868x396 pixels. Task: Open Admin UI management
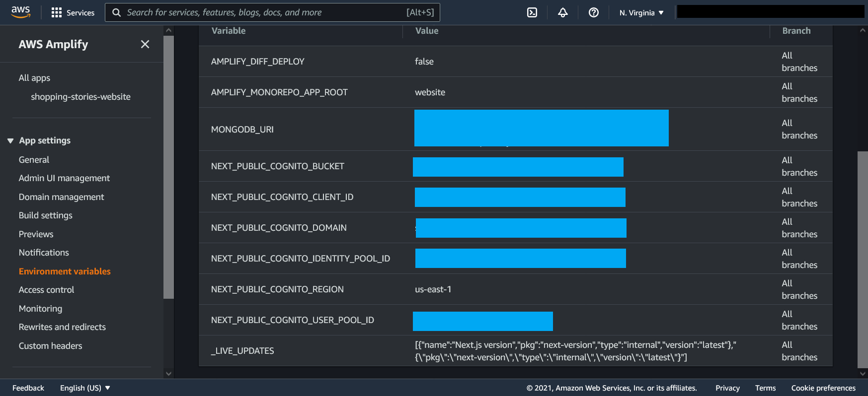click(x=64, y=178)
